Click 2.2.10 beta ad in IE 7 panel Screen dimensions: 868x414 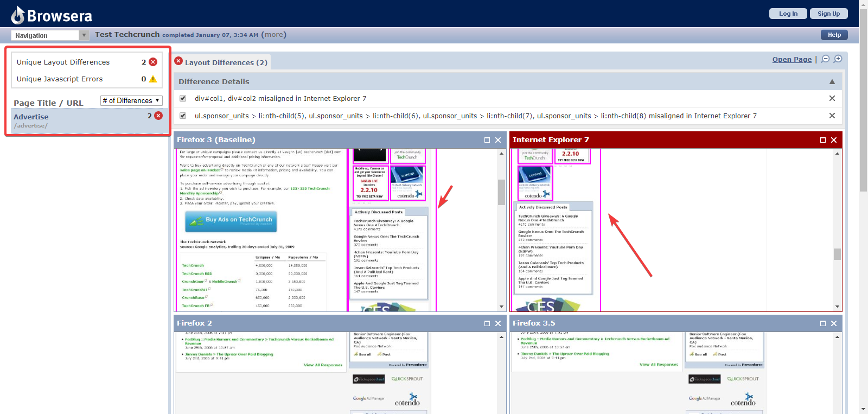(x=572, y=156)
